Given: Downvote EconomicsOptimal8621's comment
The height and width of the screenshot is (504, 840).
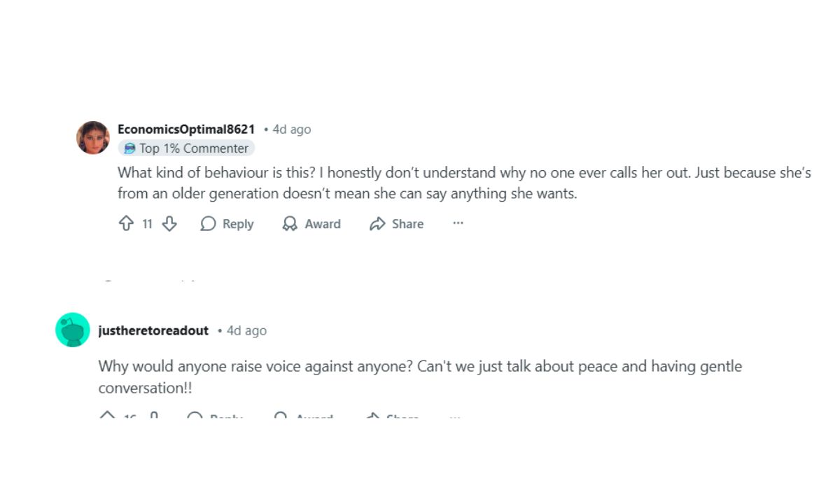Looking at the screenshot, I should (169, 223).
